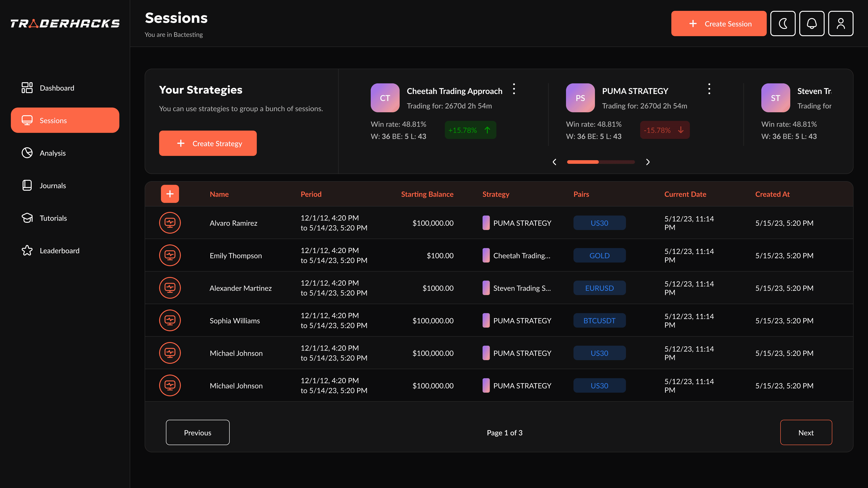Click Create Strategy button
The image size is (868, 488).
point(208,143)
